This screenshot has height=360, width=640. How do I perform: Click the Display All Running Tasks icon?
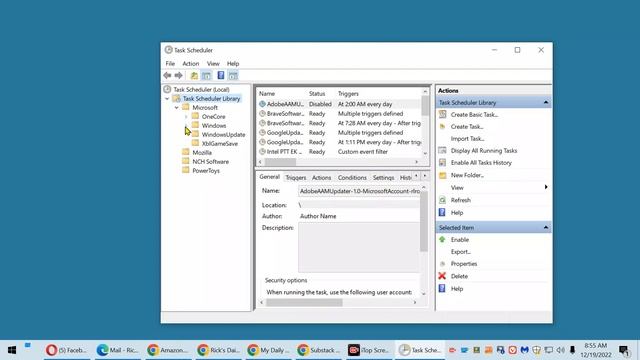tap(442, 151)
